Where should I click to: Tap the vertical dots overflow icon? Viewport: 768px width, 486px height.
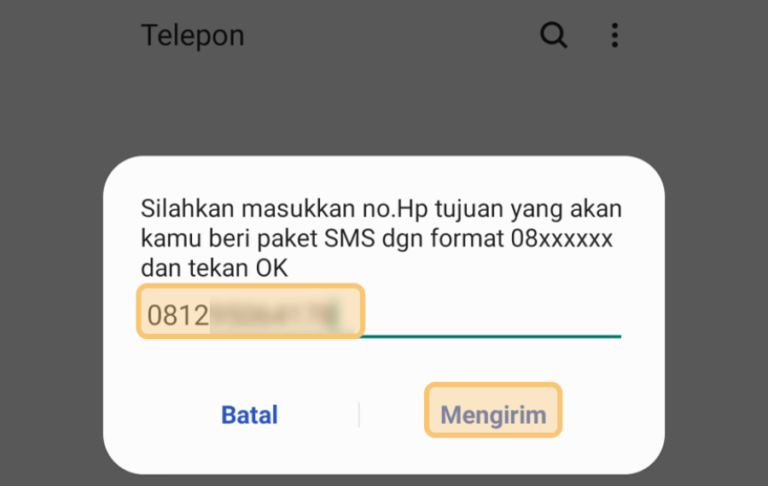615,35
